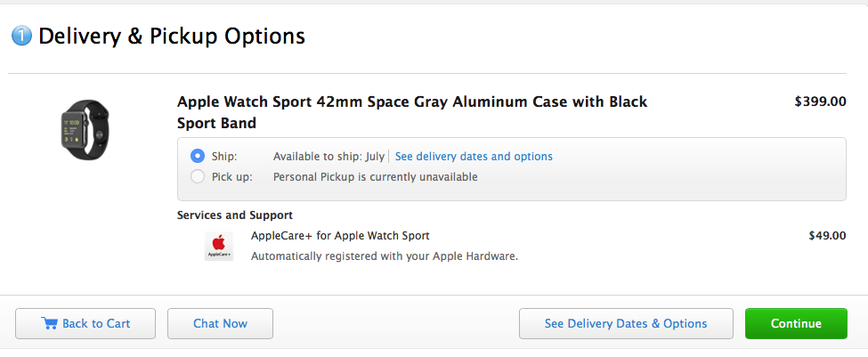Click the shopping cart icon
The image size is (868, 357).
50,323
